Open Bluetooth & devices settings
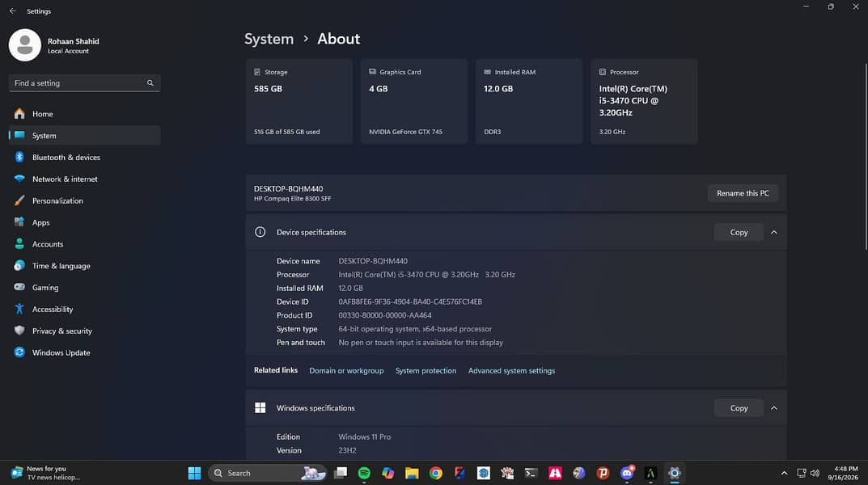This screenshot has width=868, height=485. (85, 157)
